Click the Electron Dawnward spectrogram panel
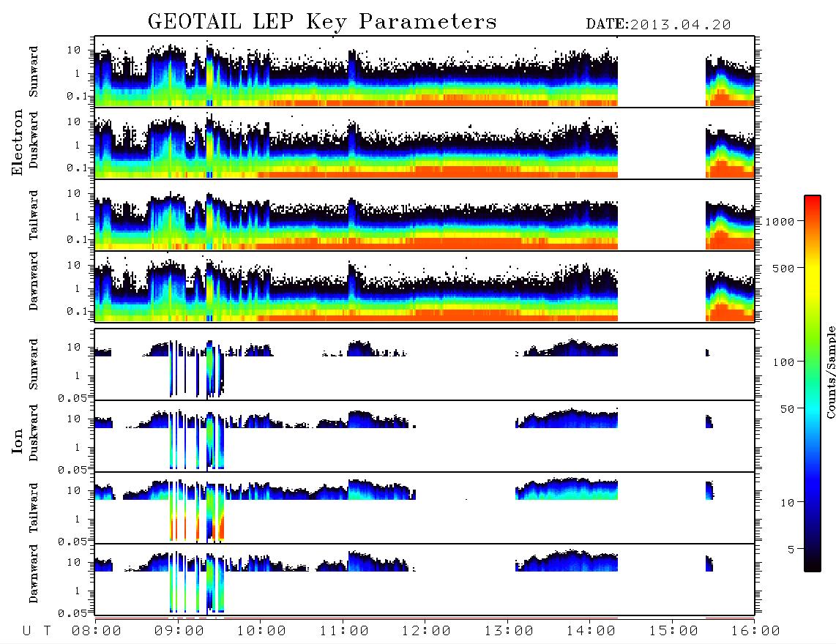This screenshot has width=836, height=644. click(x=425, y=286)
